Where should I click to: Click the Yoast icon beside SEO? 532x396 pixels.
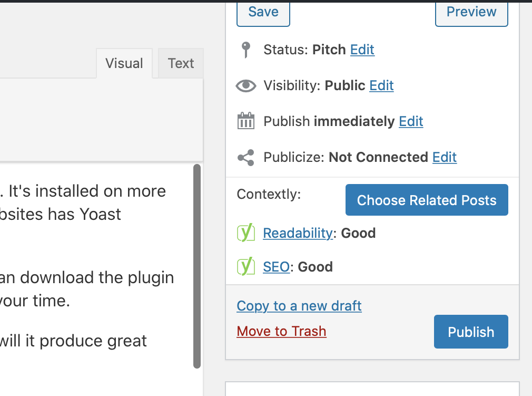245,266
